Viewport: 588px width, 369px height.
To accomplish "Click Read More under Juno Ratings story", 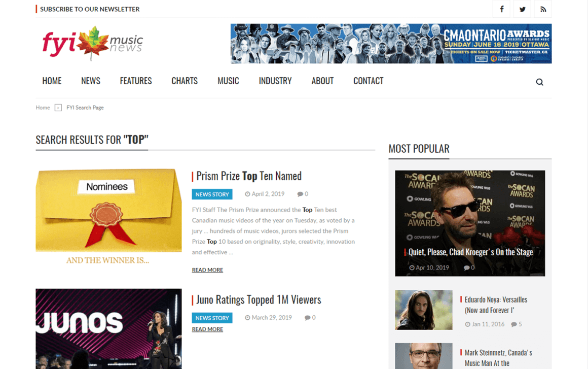I will [x=207, y=329].
